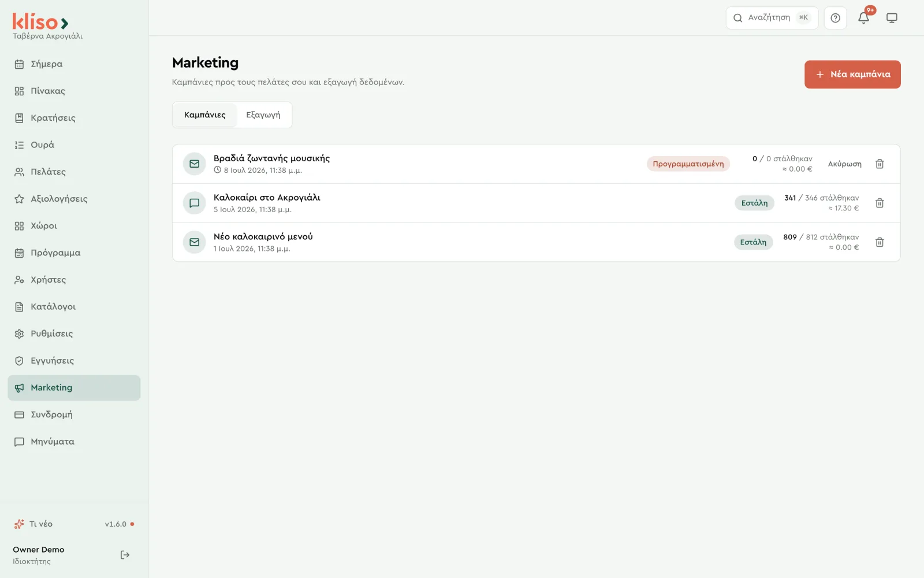This screenshot has width=924, height=578.
Task: Switch to the Εξαγωγή tab
Action: (x=263, y=115)
